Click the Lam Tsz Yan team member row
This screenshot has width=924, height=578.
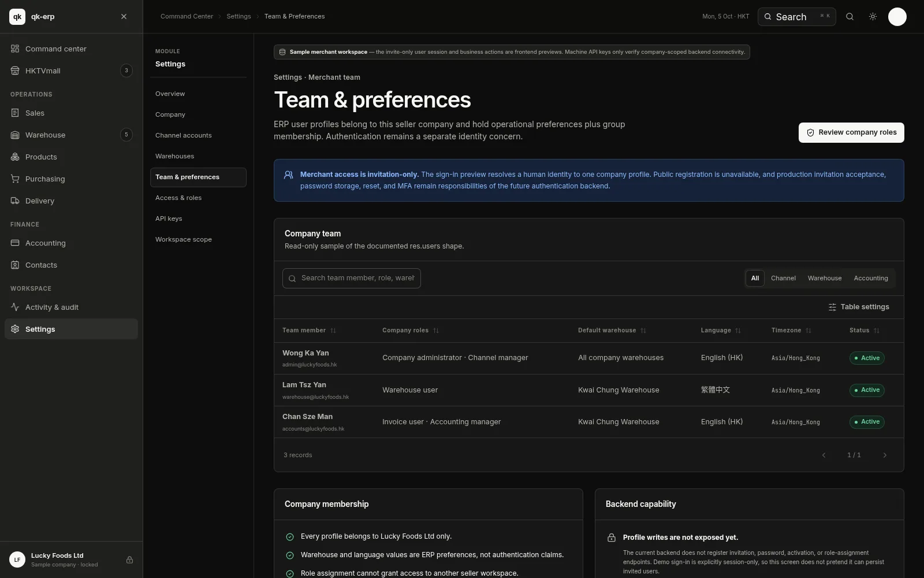click(588, 390)
